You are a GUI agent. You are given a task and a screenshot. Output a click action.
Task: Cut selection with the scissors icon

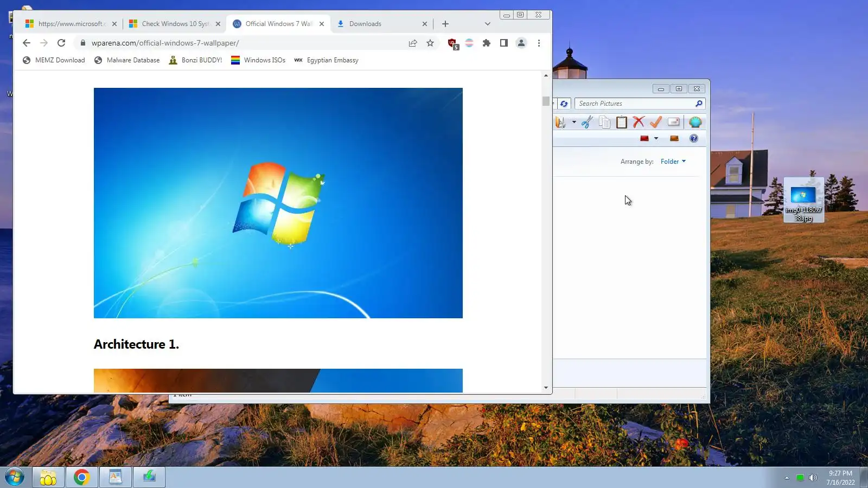pyautogui.click(x=587, y=123)
